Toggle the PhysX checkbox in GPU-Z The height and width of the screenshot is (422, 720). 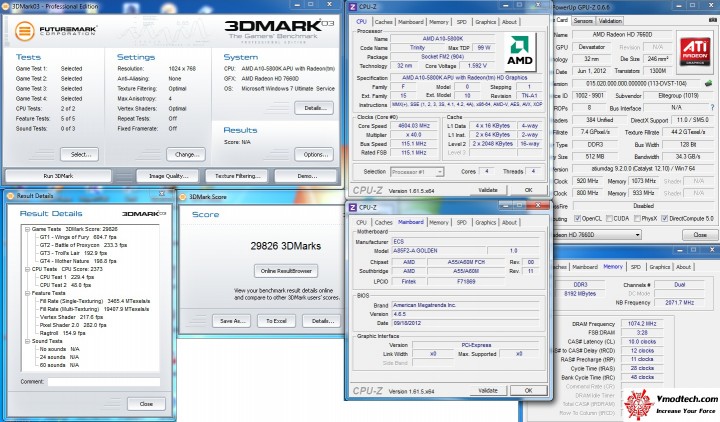pos(637,219)
